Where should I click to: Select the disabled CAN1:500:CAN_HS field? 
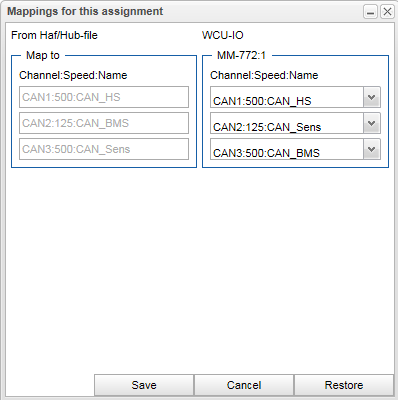point(104,97)
